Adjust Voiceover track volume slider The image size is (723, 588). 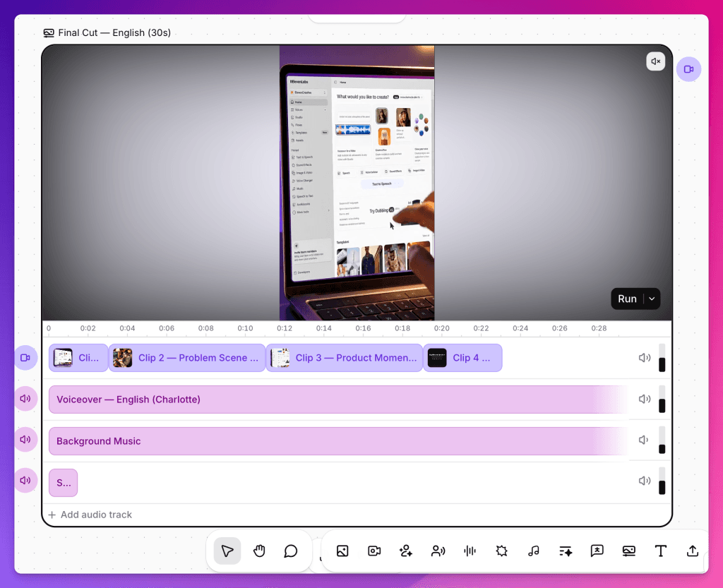pyautogui.click(x=662, y=399)
